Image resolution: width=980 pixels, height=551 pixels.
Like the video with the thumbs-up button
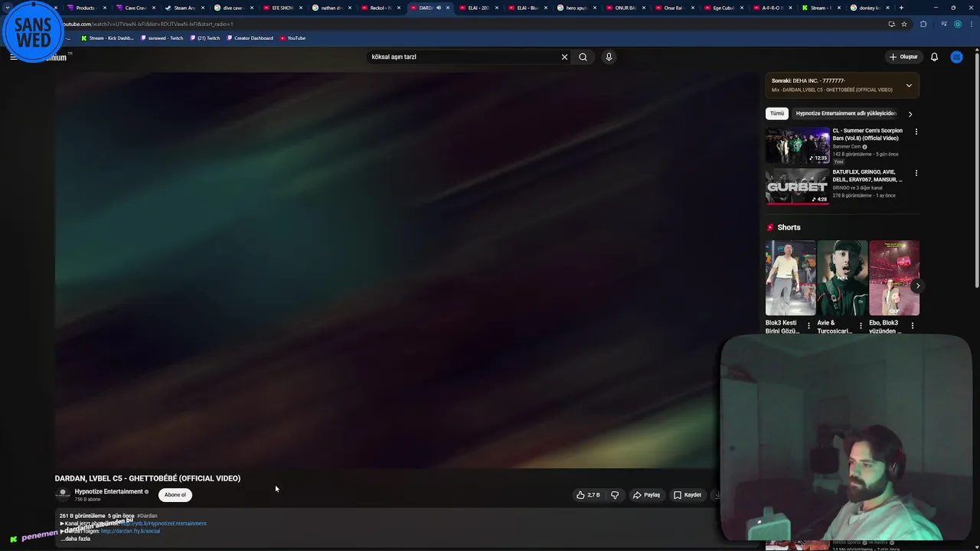[588, 495]
